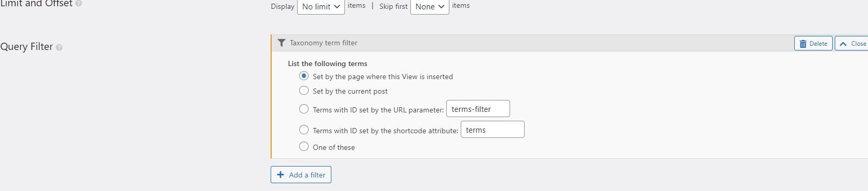This screenshot has width=868, height=191.
Task: Click the plus icon on Add a filter
Action: click(x=281, y=175)
